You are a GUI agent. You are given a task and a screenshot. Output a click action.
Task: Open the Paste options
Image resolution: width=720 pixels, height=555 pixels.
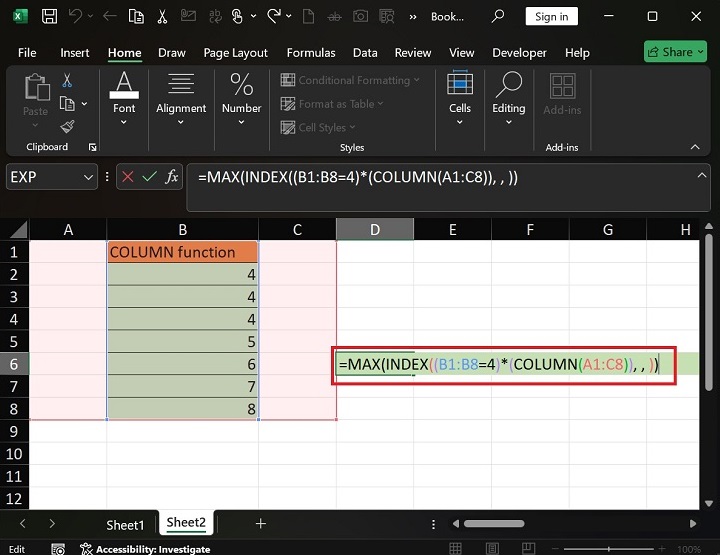(x=35, y=125)
